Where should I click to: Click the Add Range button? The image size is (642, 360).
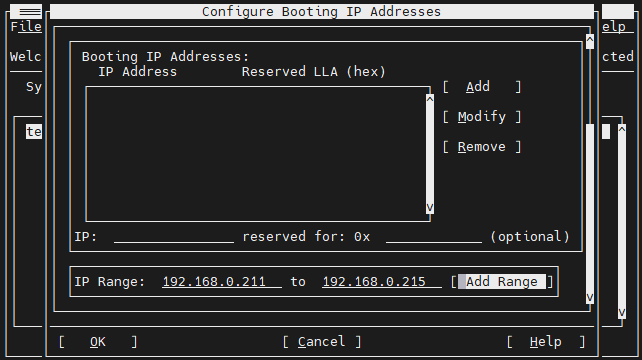pos(502,282)
